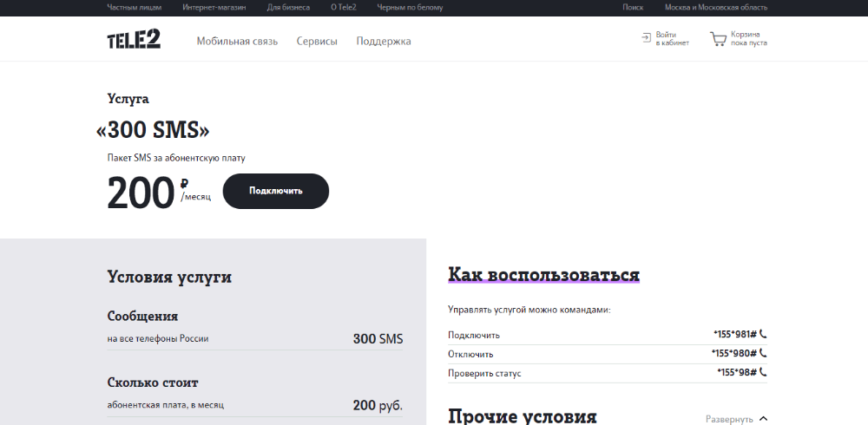868x425 pixels.
Task: Click the Tele2 logo
Action: [134, 39]
